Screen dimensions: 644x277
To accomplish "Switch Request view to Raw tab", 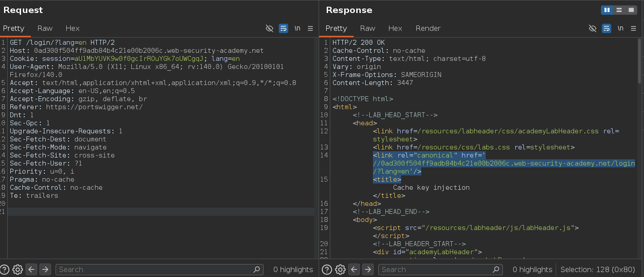I will [x=45, y=28].
